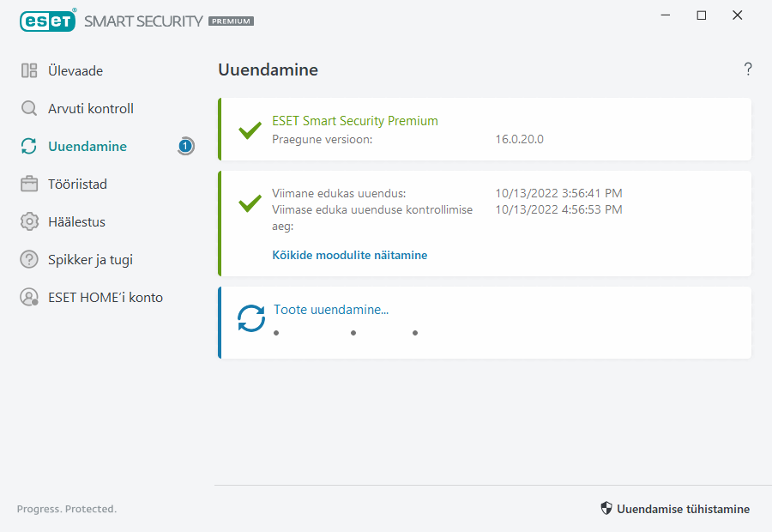Viewport: 772px width, 532px height.
Task: Click the Ülevaade overview icon
Action: [29, 71]
